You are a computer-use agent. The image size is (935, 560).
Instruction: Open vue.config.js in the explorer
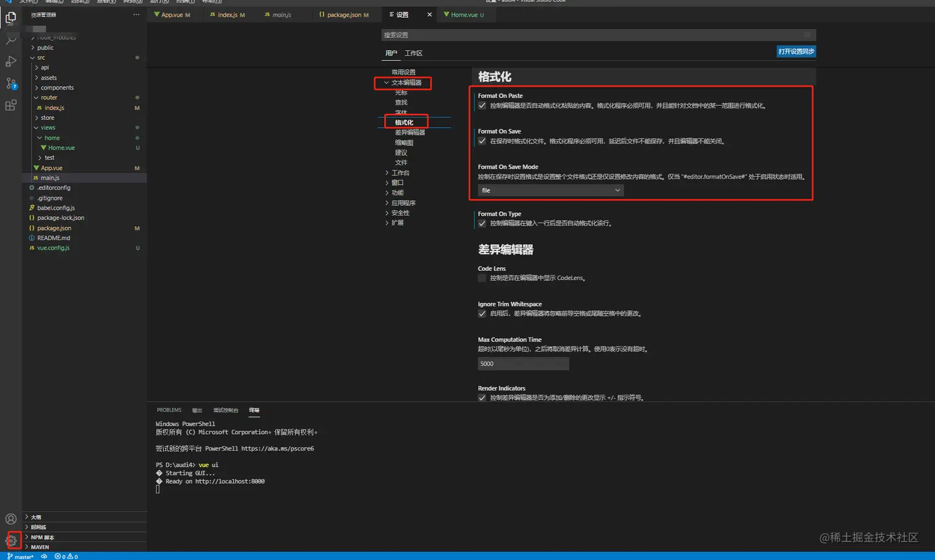53,248
